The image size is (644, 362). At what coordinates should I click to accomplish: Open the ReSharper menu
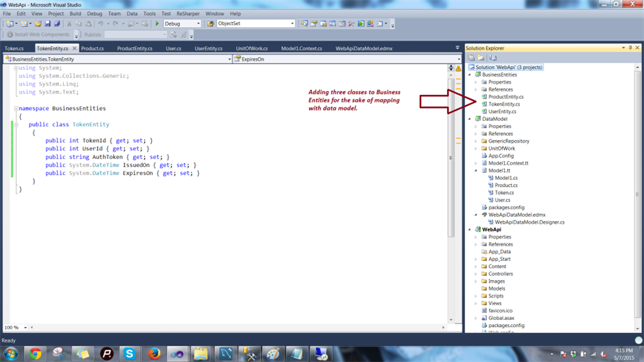pos(187,13)
